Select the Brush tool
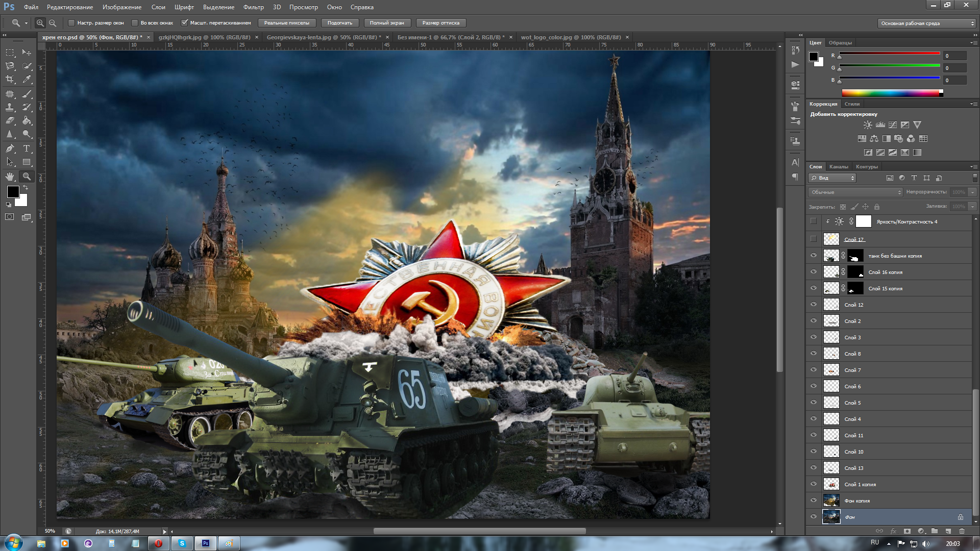The image size is (980, 551). coord(27,94)
